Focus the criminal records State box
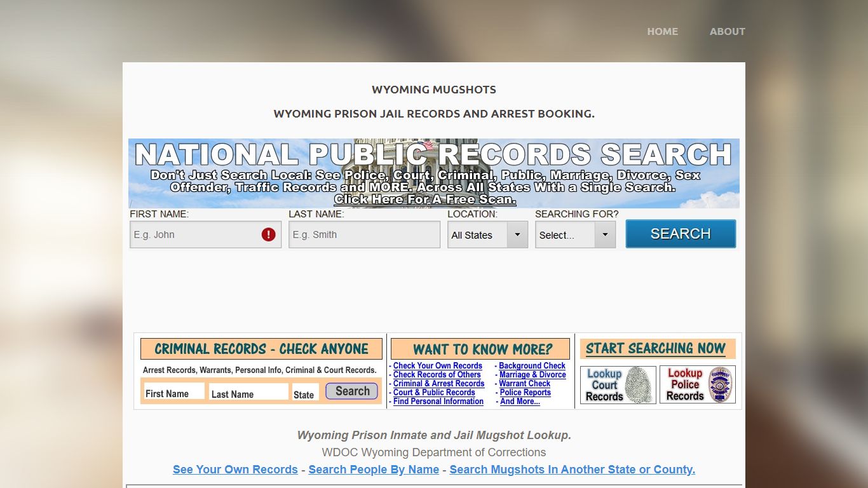This screenshot has height=488, width=868. coord(306,392)
